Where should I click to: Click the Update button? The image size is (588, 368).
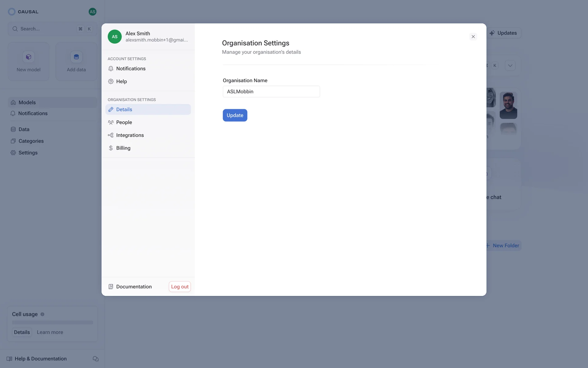click(235, 115)
